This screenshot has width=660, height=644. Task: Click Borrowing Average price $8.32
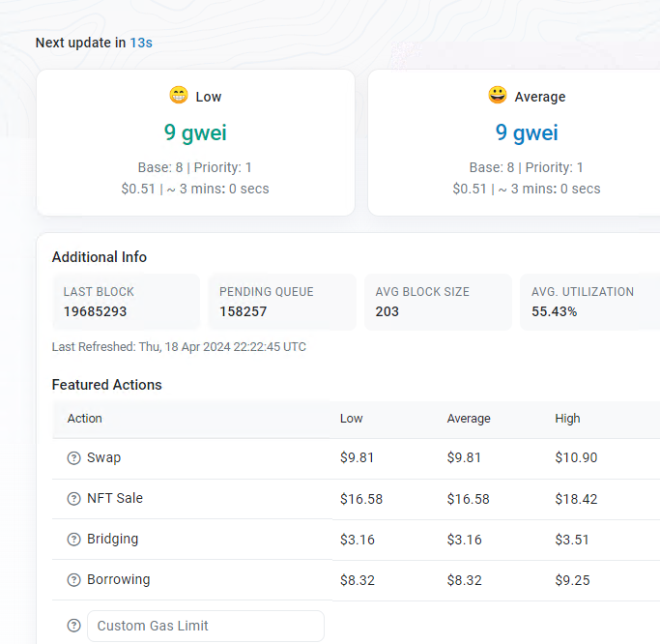pyautogui.click(x=464, y=580)
